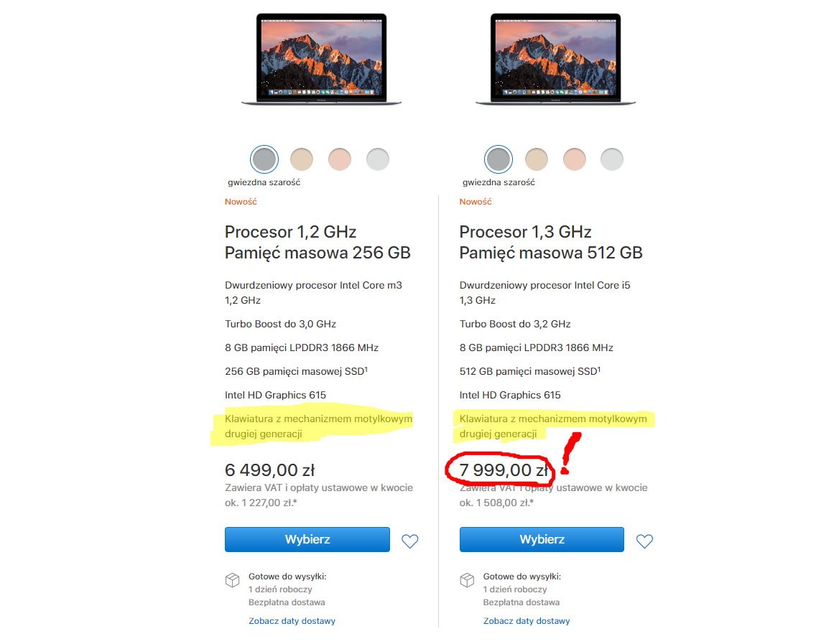Viewport: 839px width, 644px height.
Task: Open Zobacz daty dostawy for 256 GB model
Action: [292, 621]
